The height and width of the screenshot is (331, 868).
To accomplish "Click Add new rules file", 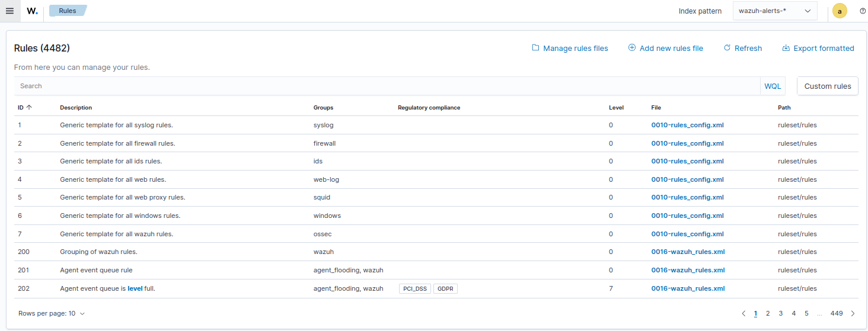I will pos(665,49).
